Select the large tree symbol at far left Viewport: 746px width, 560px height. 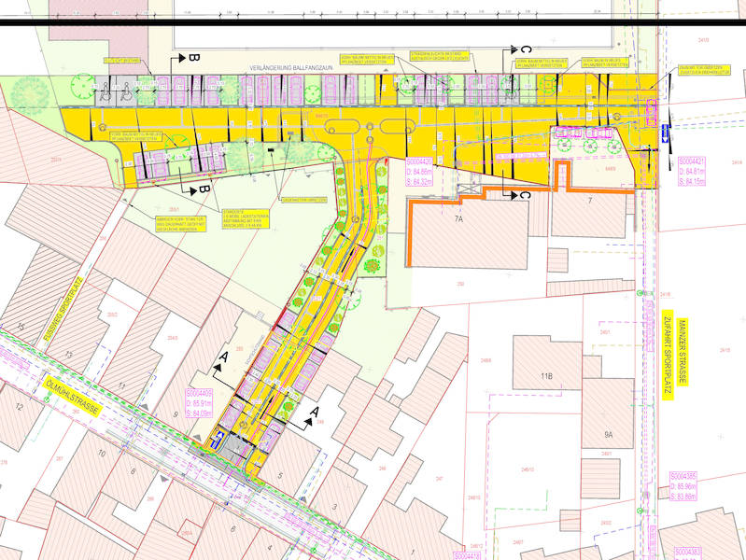tap(31, 95)
